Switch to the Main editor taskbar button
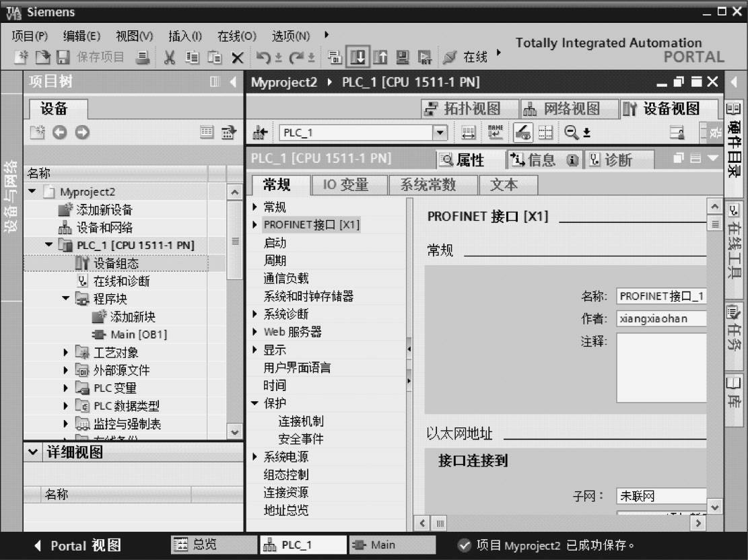The image size is (748, 560). [x=392, y=545]
